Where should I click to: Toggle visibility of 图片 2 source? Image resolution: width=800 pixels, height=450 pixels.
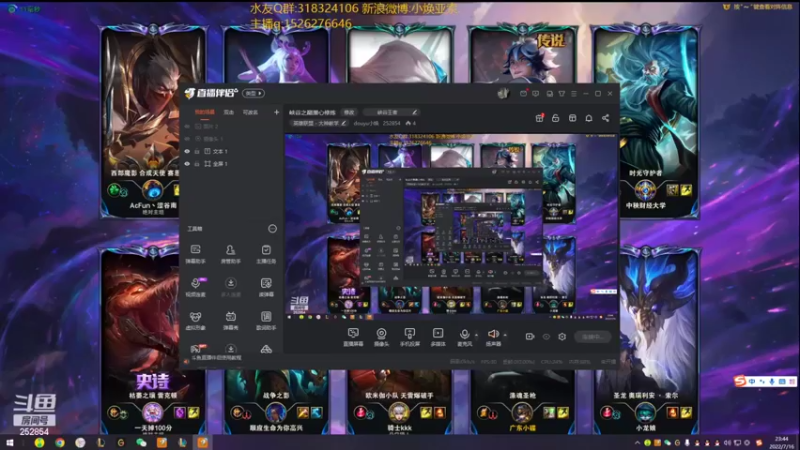(187, 126)
